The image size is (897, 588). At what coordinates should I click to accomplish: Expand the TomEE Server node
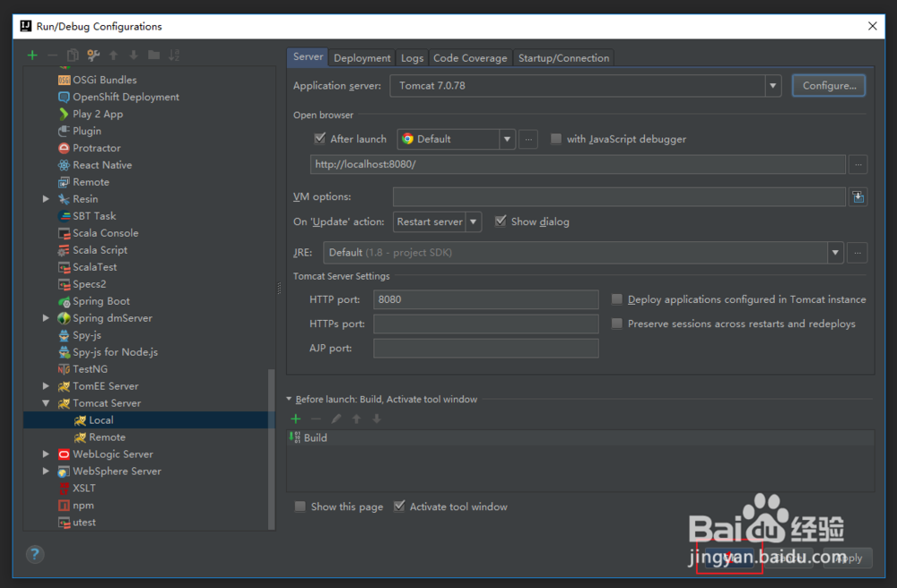(46, 385)
